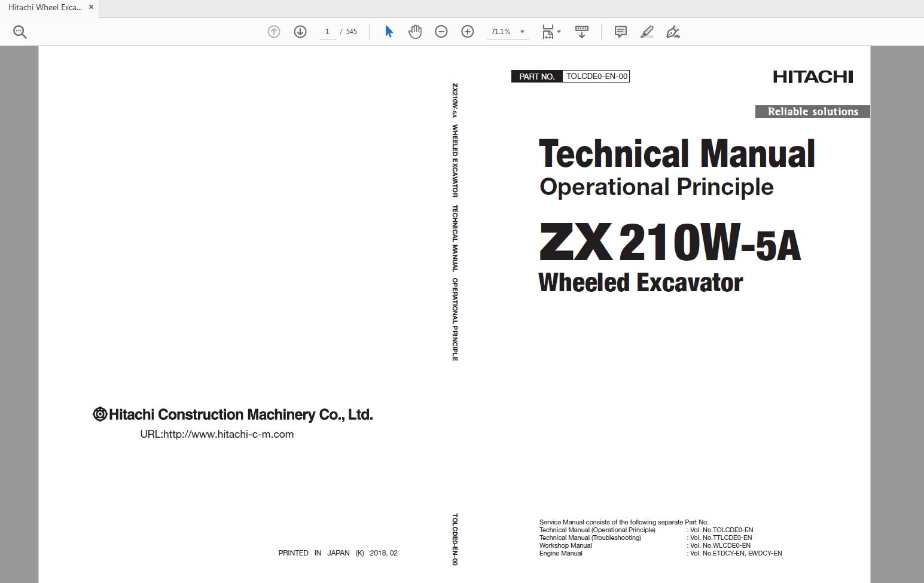Zoom in with the plus button
This screenshot has width=924, height=583.
point(468,32)
